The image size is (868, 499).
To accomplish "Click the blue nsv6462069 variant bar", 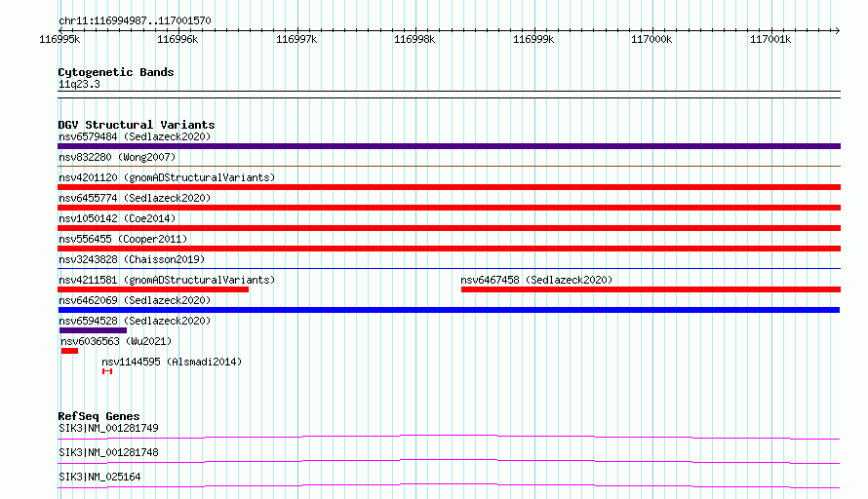I will pyautogui.click(x=449, y=310).
